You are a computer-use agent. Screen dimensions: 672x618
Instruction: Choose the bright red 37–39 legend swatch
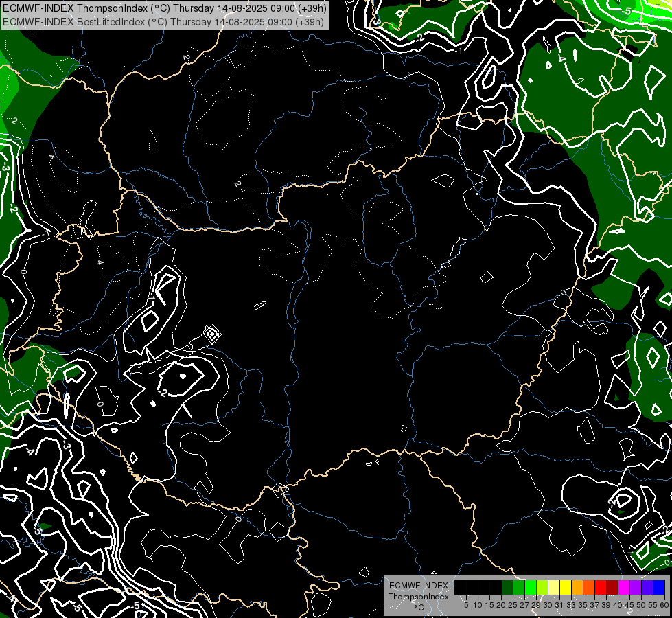click(x=601, y=587)
